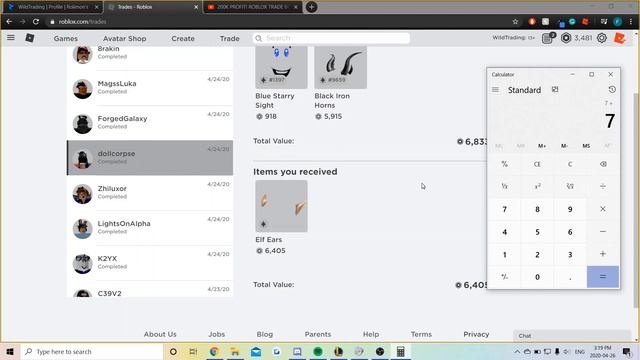Select the K2YX trade row
Screen dimensions: 640x360
click(x=150, y=263)
